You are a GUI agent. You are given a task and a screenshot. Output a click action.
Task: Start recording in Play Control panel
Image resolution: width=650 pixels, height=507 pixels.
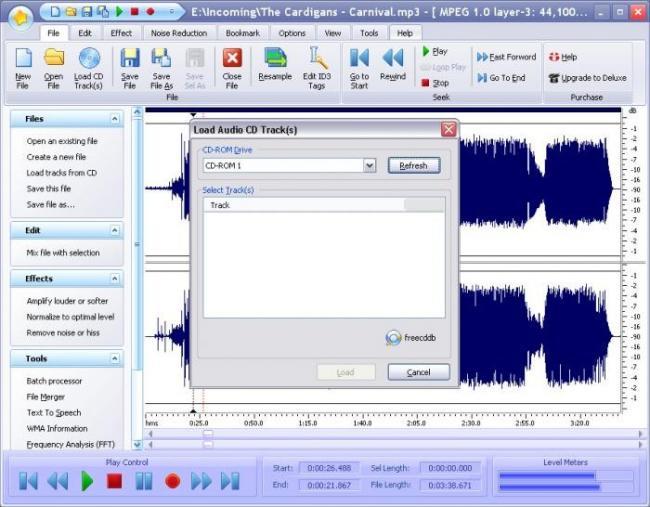coord(172,481)
